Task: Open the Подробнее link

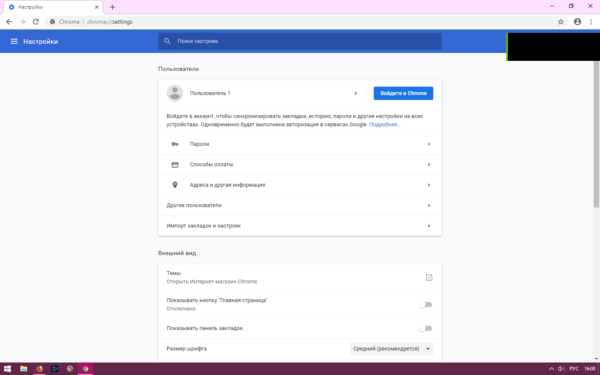Action: pyautogui.click(x=385, y=124)
